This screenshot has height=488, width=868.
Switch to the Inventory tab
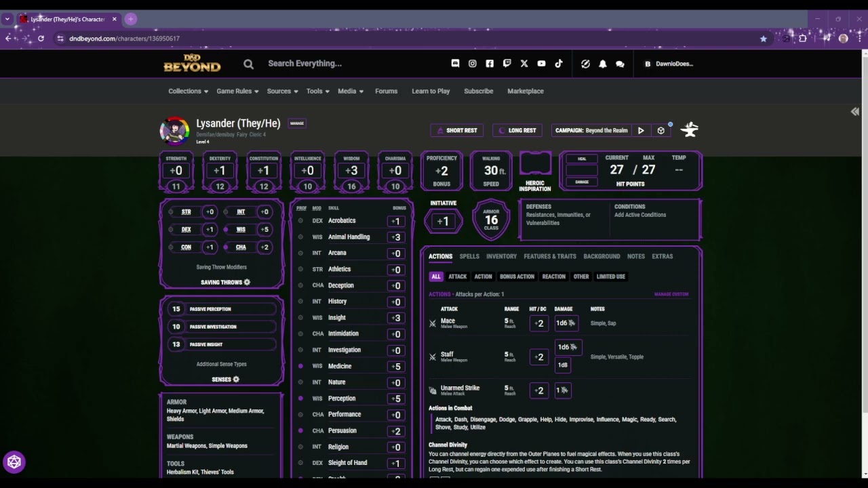click(x=502, y=256)
